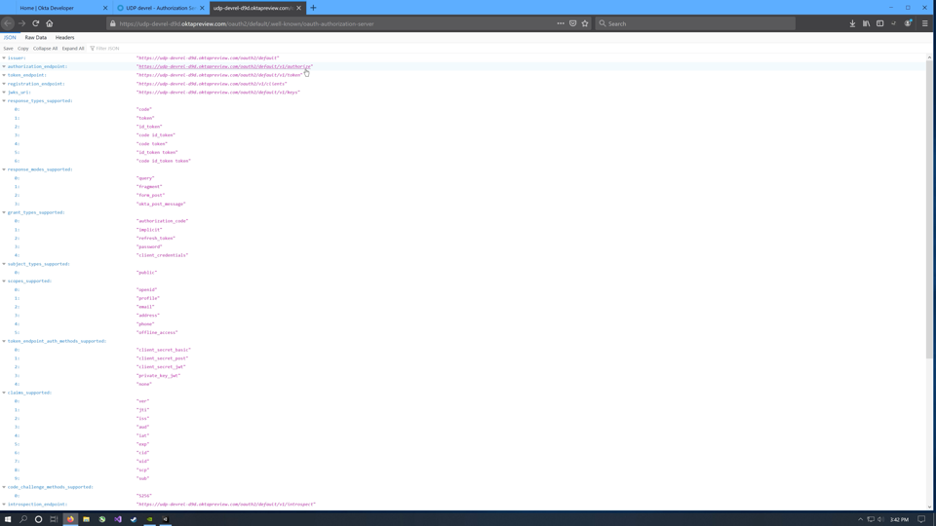This screenshot has height=526, width=936.
Task: Collapse the claims_supported array
Action: click(x=4, y=393)
